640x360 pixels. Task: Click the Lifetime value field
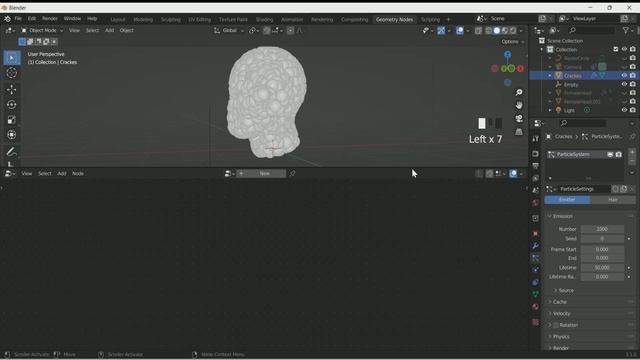click(x=602, y=268)
